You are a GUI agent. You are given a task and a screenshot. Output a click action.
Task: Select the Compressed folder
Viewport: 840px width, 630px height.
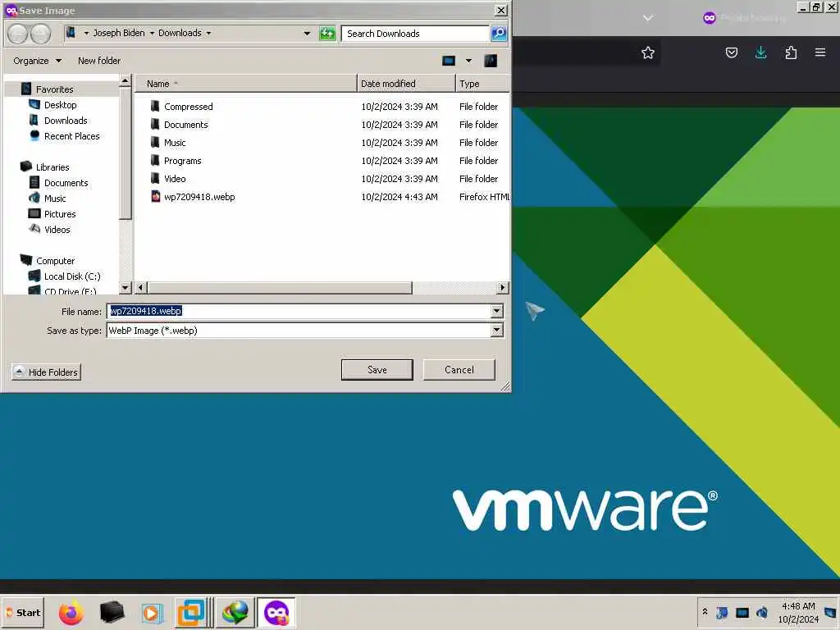pyautogui.click(x=188, y=107)
